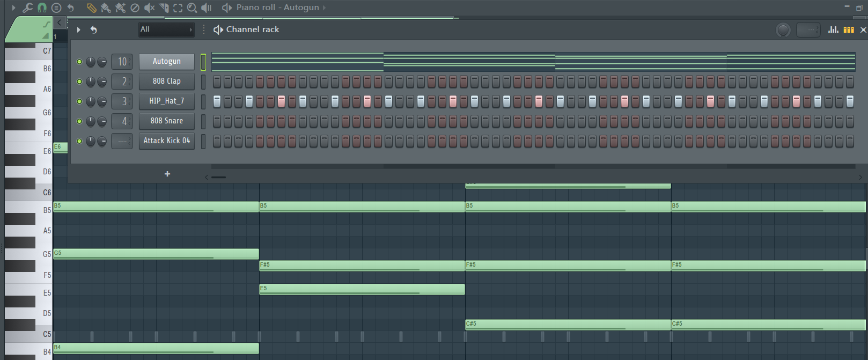Click the channel rack swing knob
Image resolution: width=868 pixels, height=360 pixels.
click(x=783, y=30)
